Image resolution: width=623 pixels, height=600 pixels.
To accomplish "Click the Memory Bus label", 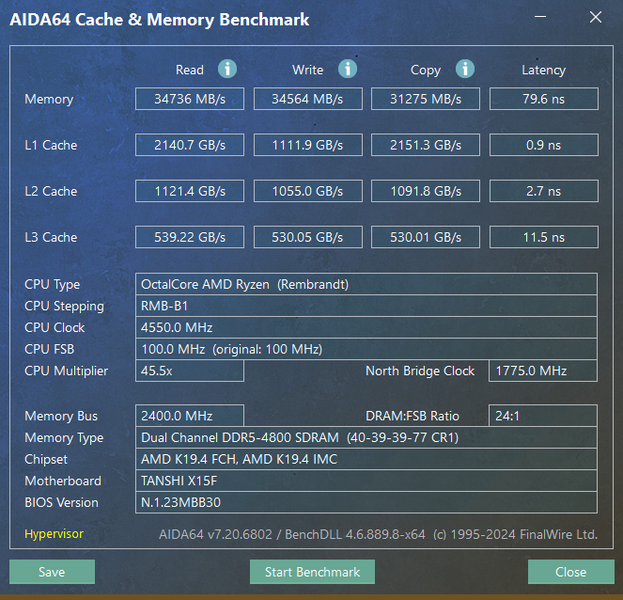I will [61, 416].
